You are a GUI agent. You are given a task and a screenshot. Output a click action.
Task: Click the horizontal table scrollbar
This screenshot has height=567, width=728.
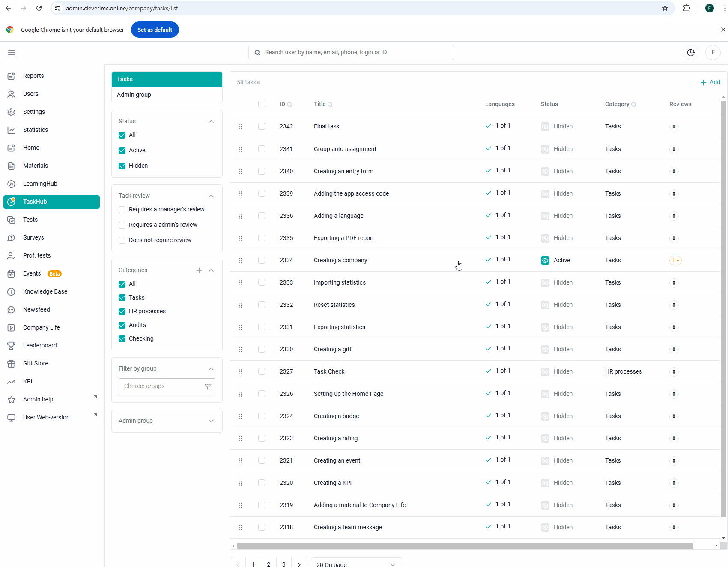465,546
